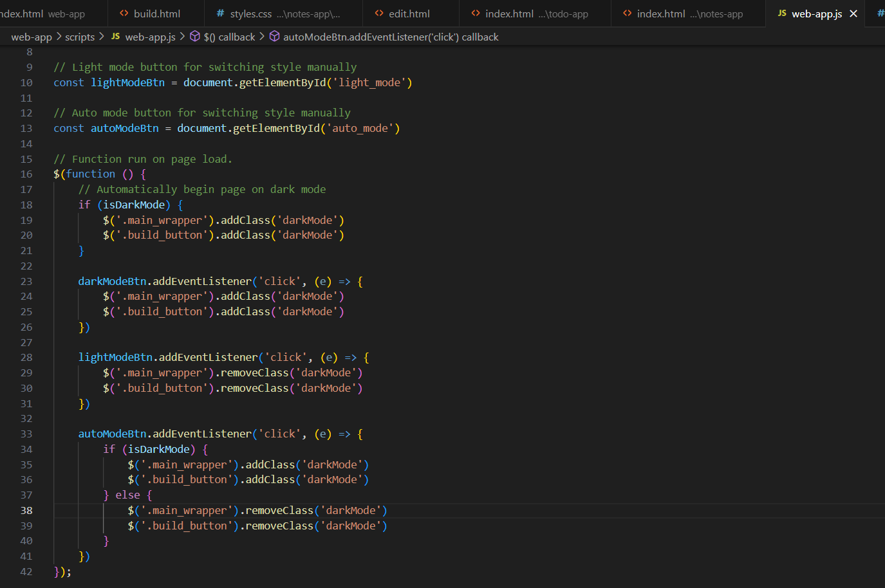Click '.build_button' selector on line 39
This screenshot has width=885, height=588.
187,526
